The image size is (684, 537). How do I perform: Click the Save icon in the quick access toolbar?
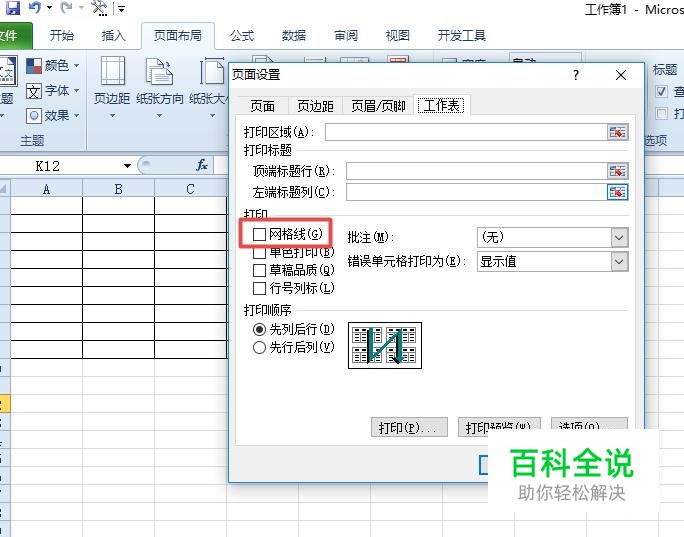point(13,7)
